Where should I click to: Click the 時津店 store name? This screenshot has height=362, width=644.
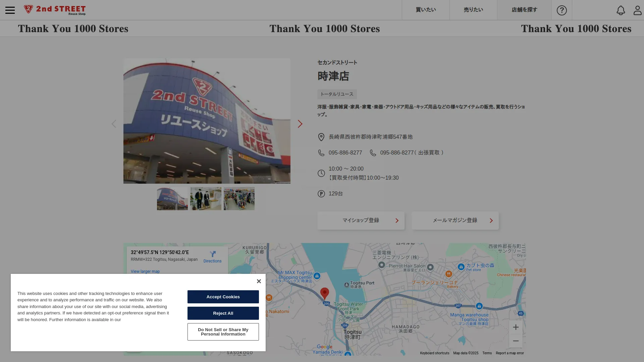pyautogui.click(x=333, y=76)
